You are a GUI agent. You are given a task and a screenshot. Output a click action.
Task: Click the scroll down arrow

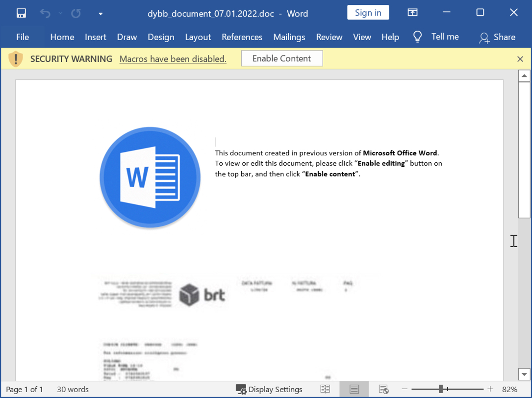click(524, 374)
